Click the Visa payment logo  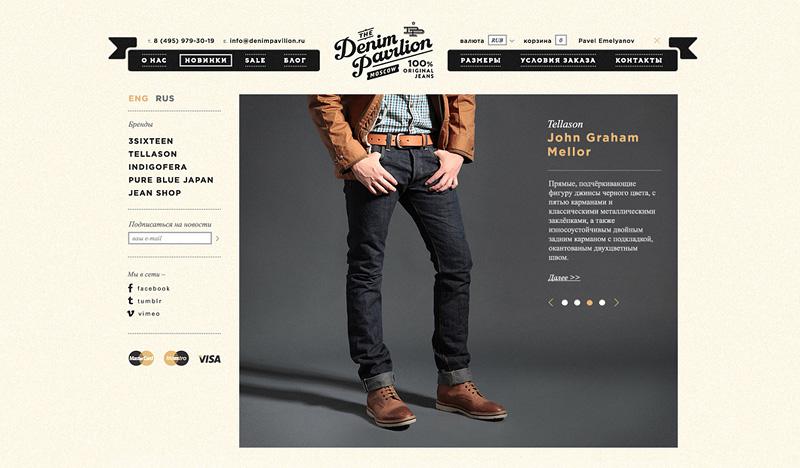click(x=210, y=359)
